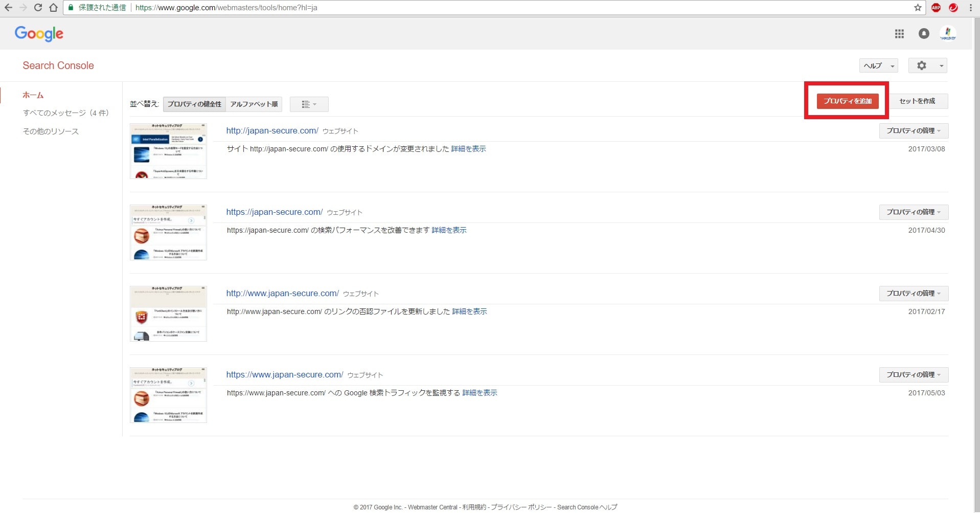Click プロパティを追加 button
The image size is (980, 513).
click(x=848, y=101)
